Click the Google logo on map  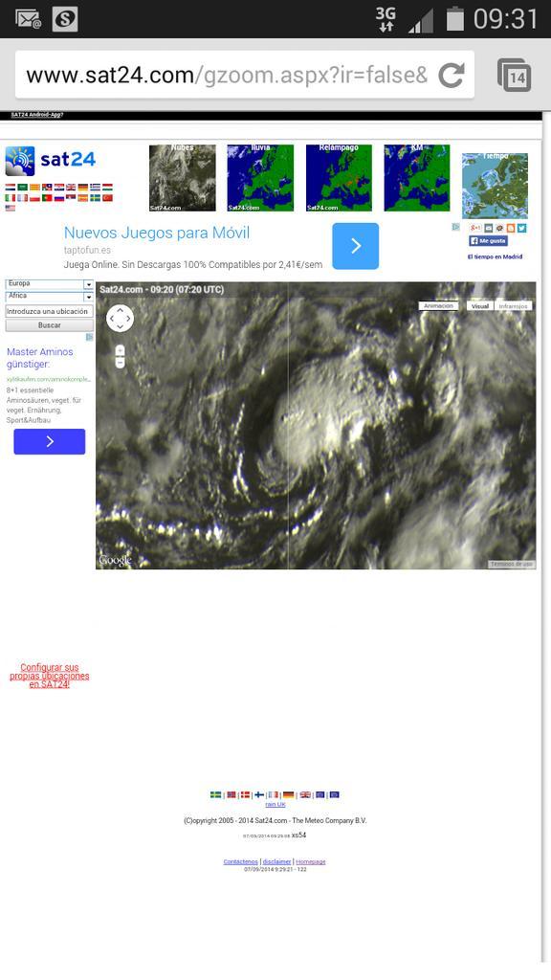click(x=116, y=560)
